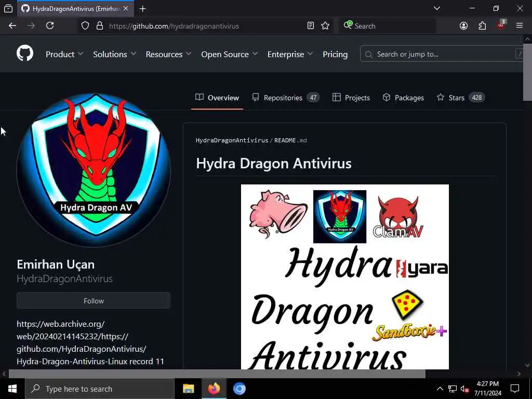Open the red extension with badge 3
532x399 pixels.
pos(501,25)
